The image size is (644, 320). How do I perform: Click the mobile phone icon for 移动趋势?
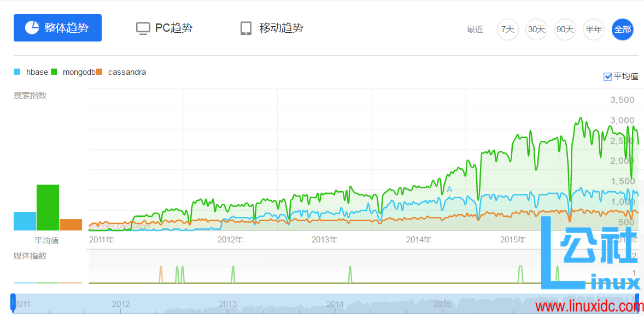pos(247,27)
